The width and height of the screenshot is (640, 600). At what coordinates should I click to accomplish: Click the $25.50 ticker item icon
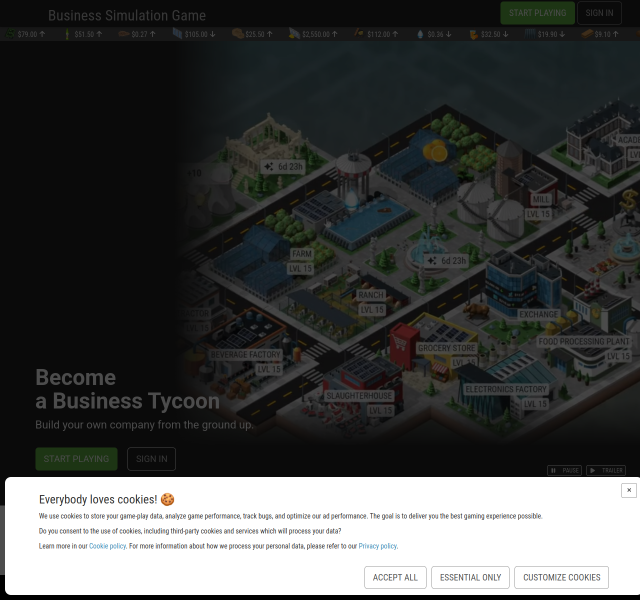[238, 33]
